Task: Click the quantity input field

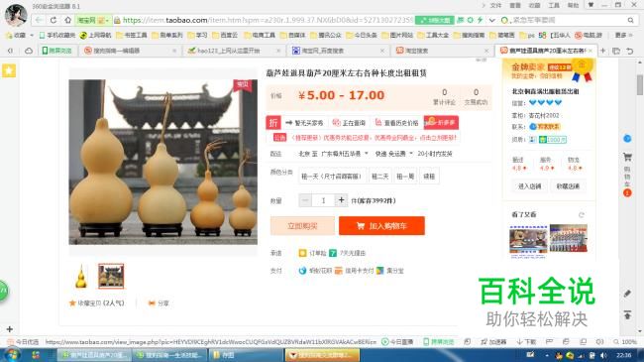Action: point(323,200)
